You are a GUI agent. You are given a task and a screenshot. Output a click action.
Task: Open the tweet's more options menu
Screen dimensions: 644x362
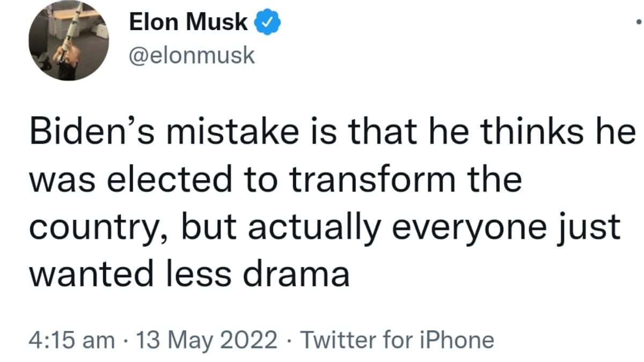638,24
